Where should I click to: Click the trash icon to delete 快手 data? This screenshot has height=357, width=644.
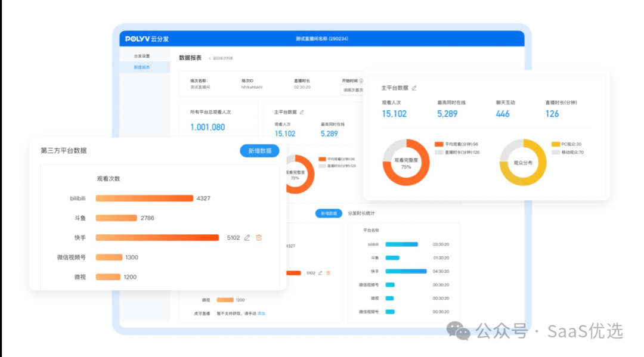click(x=258, y=237)
